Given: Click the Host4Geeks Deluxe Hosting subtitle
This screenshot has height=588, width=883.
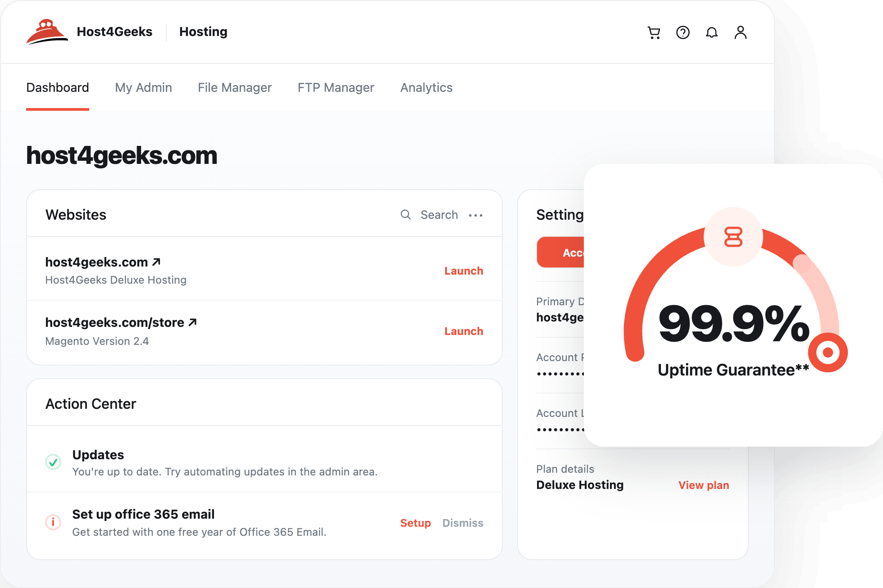Looking at the screenshot, I should [116, 280].
